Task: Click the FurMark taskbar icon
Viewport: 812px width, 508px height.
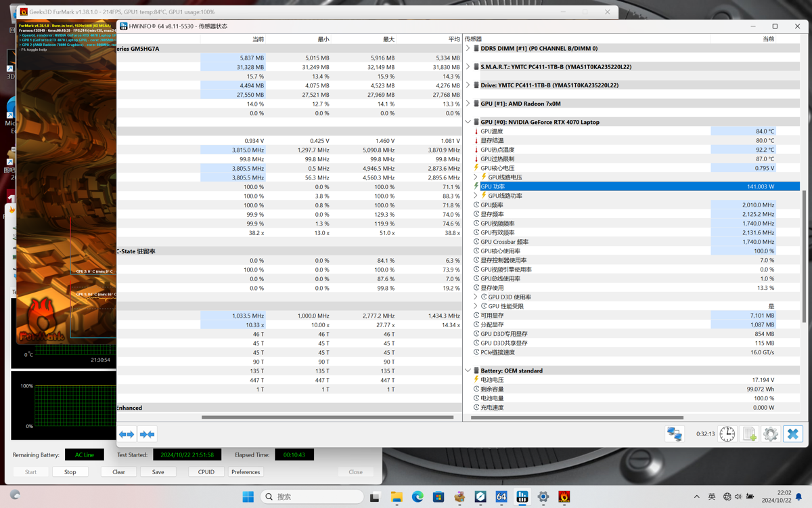Action: point(564,496)
